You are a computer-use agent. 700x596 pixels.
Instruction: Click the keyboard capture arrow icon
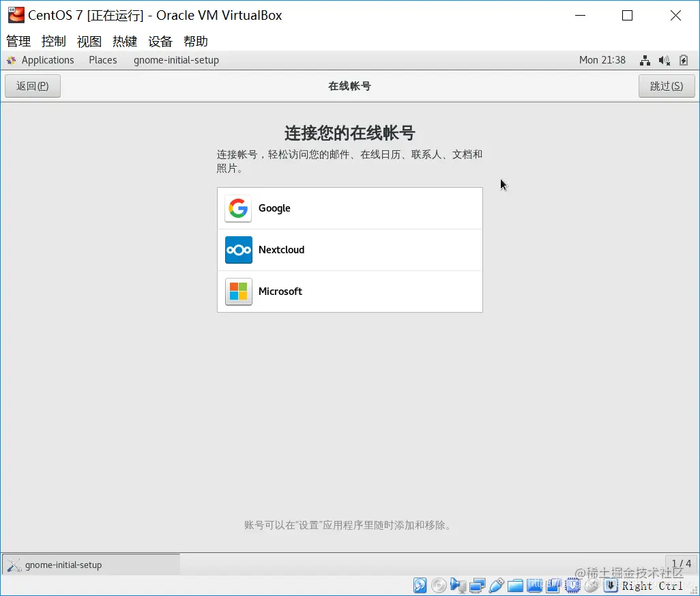point(611,585)
